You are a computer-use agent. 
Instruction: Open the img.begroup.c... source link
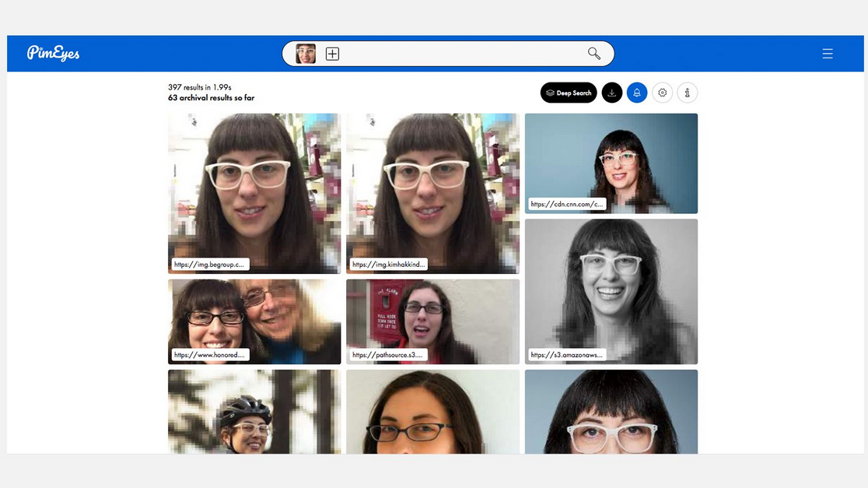click(x=209, y=265)
